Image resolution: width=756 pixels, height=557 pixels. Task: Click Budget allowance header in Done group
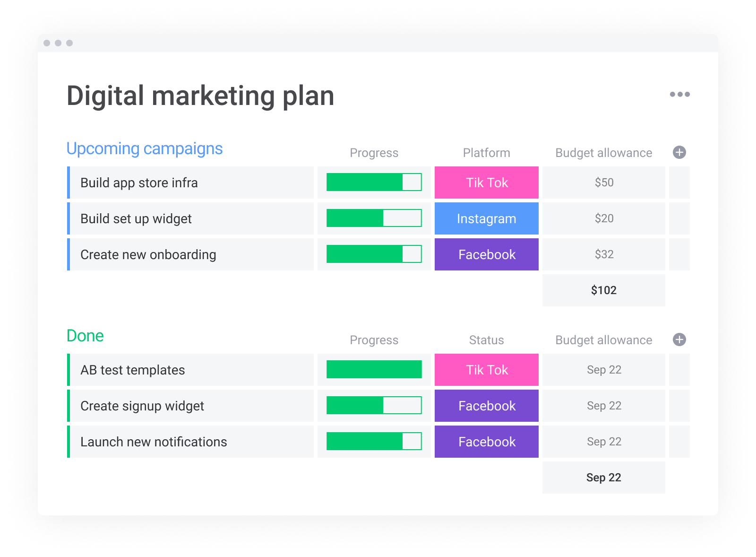coord(604,340)
